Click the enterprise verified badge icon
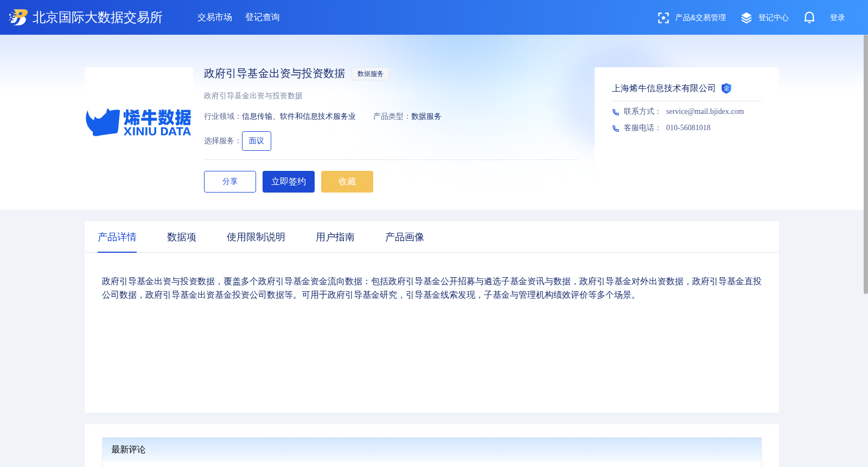868x467 pixels. (726, 88)
